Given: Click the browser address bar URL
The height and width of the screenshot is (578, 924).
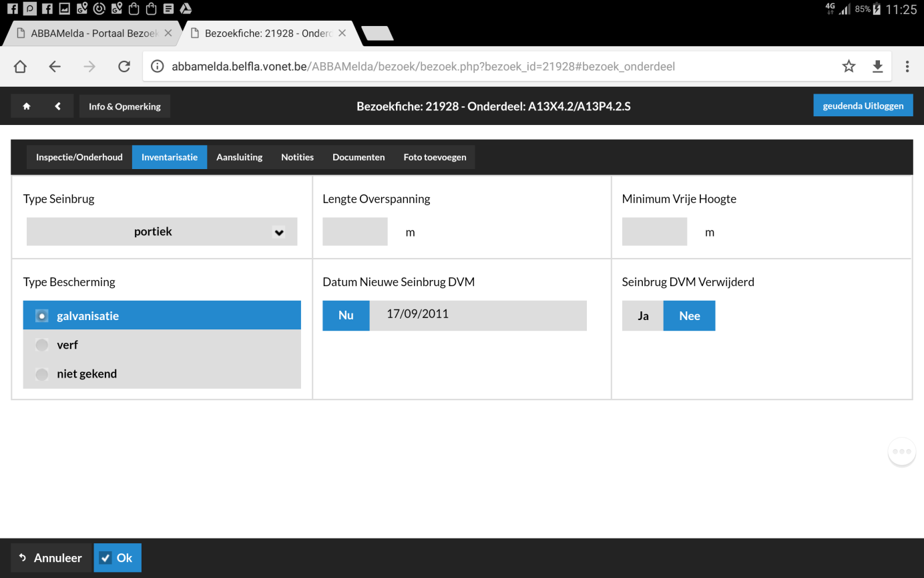Looking at the screenshot, I should 423,66.
